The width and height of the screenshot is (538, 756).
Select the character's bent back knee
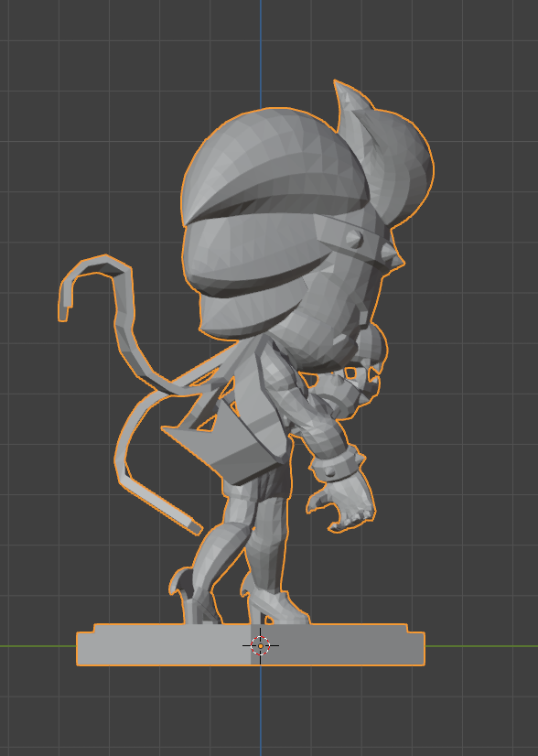tap(214, 545)
